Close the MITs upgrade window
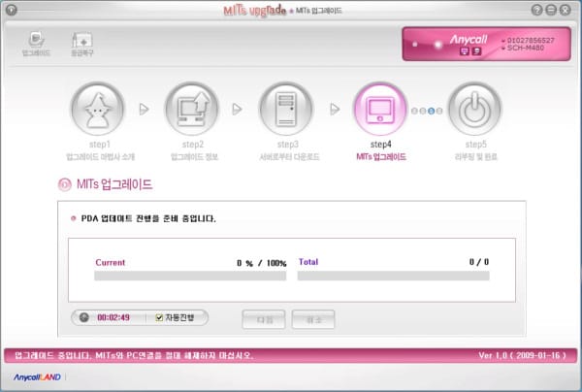This screenshot has height=392, width=582. [x=565, y=10]
